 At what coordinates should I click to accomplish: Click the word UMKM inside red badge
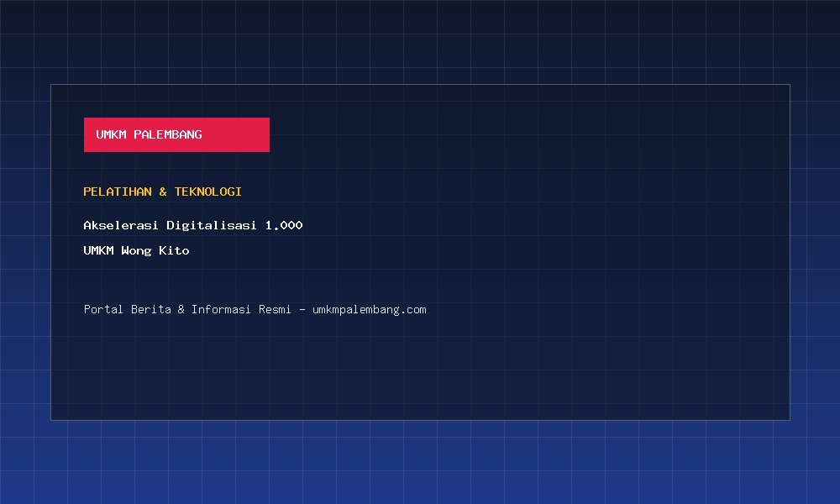pos(111,134)
